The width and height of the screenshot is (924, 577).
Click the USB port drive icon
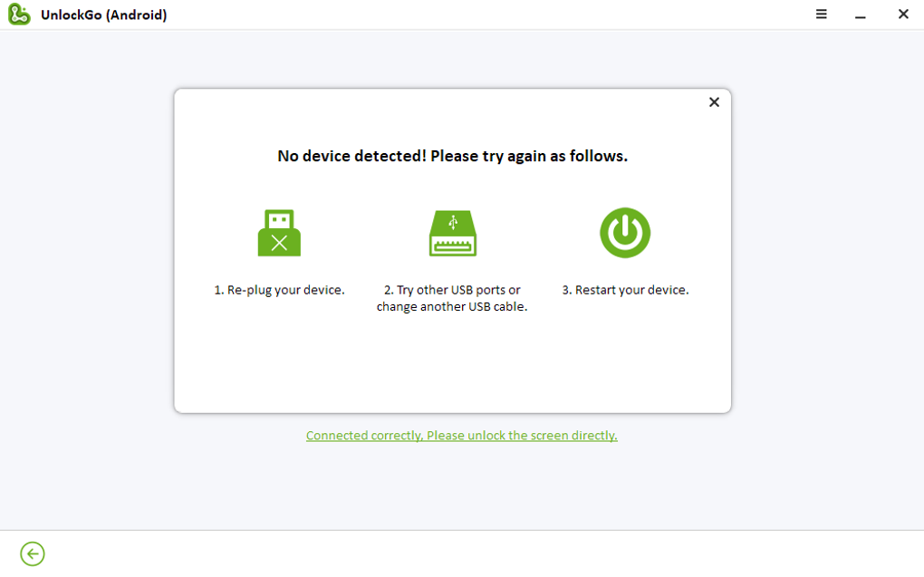click(453, 233)
